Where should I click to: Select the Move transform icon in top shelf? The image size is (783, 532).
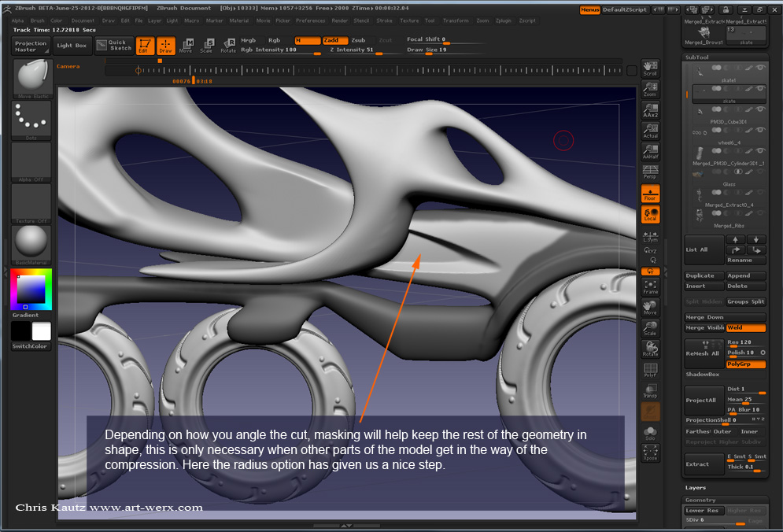pos(186,46)
